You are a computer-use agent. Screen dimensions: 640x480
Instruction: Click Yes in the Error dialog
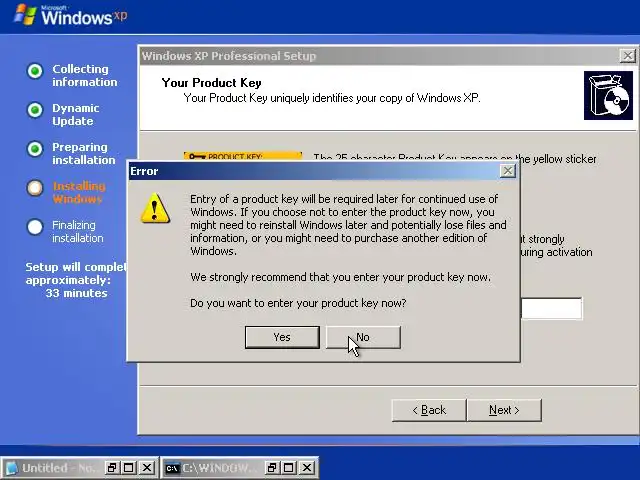click(x=282, y=337)
